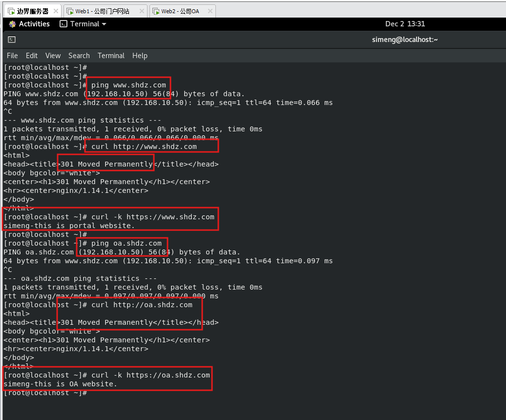Close the Web2 - 公司OA tab
The image size is (506, 420).
click(210, 11)
